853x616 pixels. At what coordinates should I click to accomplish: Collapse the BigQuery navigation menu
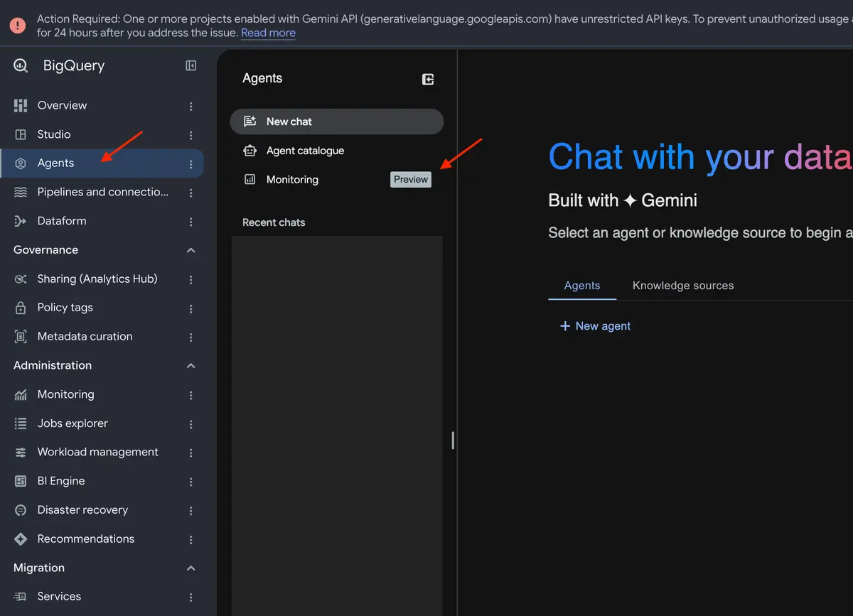[x=191, y=65]
